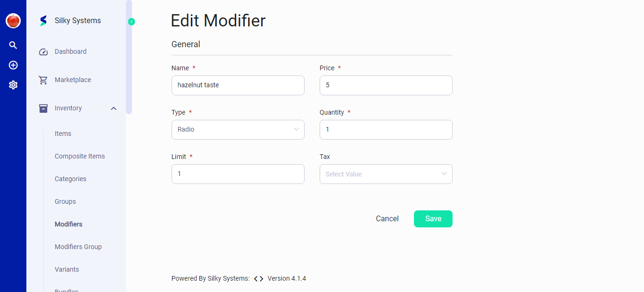The height and width of the screenshot is (292, 644).
Task: Open settings via the gear icon
Action: click(13, 85)
